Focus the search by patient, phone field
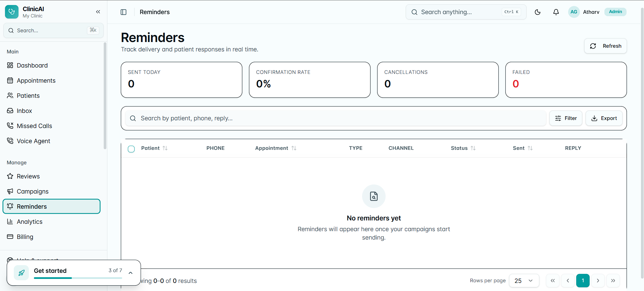The width and height of the screenshot is (644, 291). point(336,118)
